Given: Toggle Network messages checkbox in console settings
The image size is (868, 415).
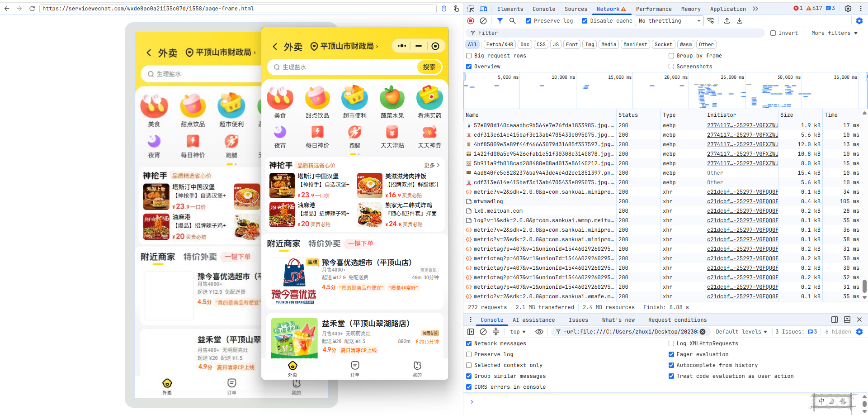Looking at the screenshot, I should pos(469,343).
